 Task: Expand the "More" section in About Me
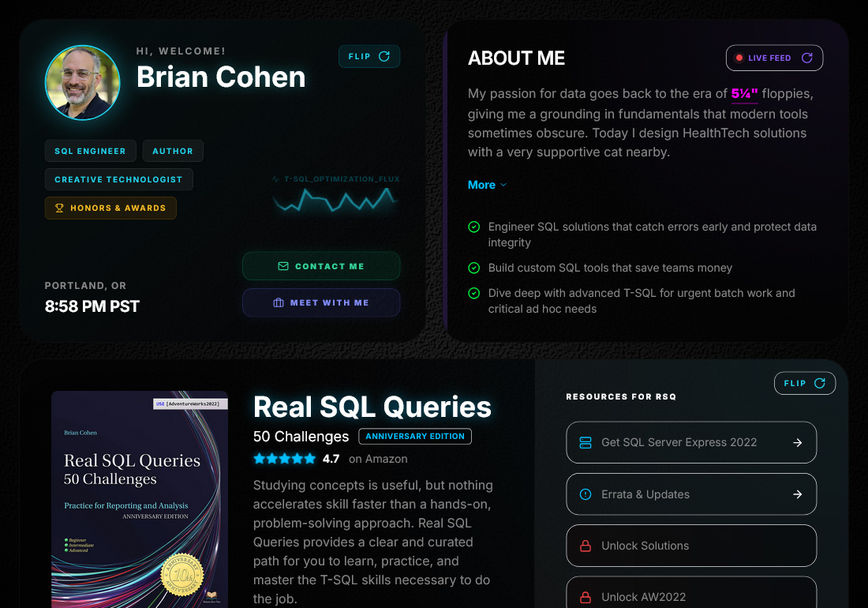tap(487, 184)
